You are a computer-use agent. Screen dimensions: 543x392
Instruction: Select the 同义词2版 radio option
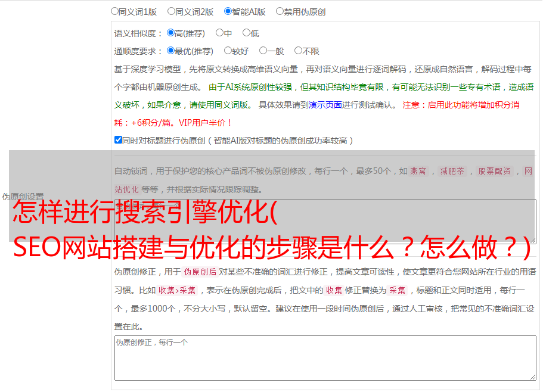pos(171,11)
